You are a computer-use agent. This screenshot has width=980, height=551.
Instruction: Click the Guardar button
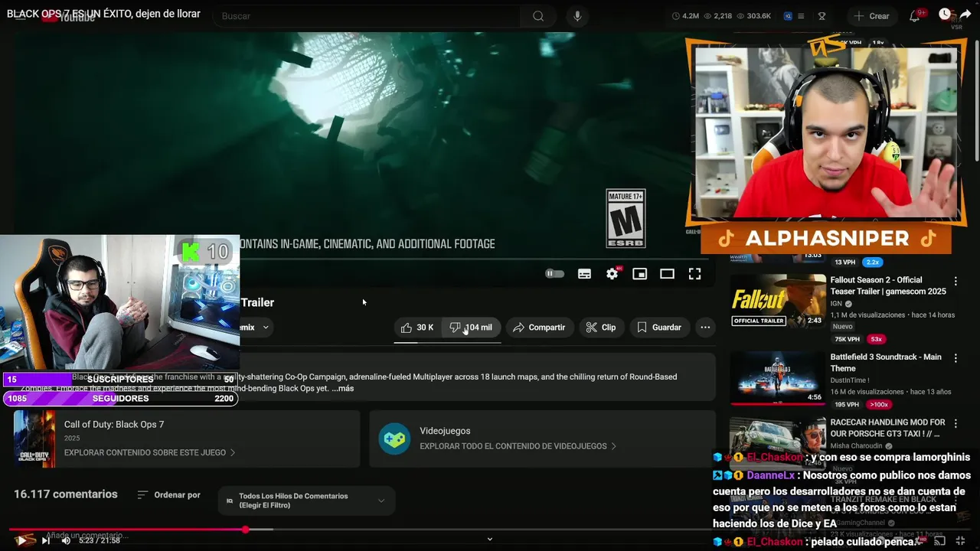point(658,328)
